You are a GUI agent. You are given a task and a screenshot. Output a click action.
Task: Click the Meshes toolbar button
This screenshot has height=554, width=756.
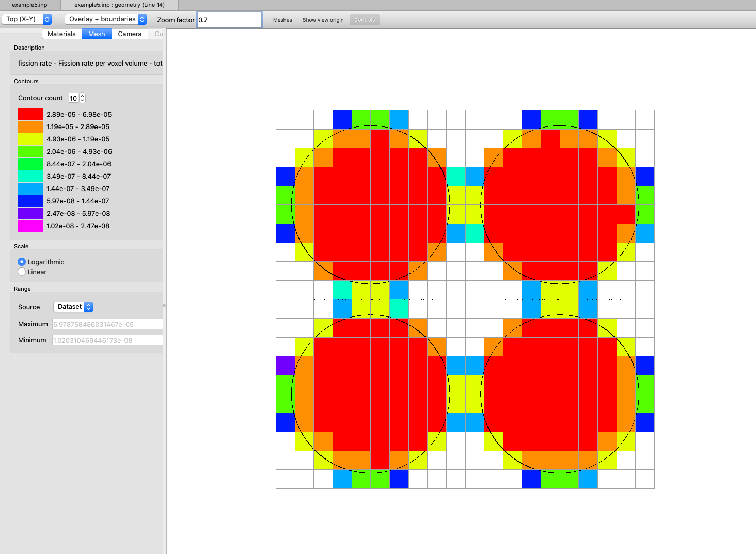click(x=282, y=20)
